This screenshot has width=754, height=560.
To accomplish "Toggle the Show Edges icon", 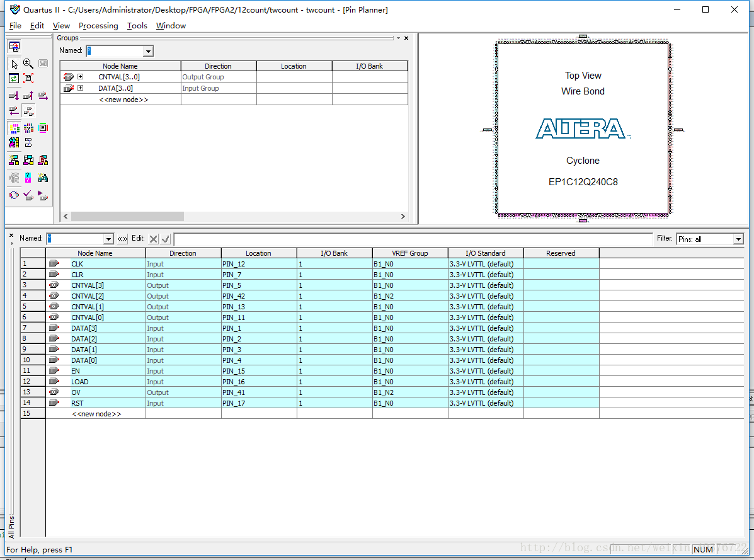I will coord(43,128).
